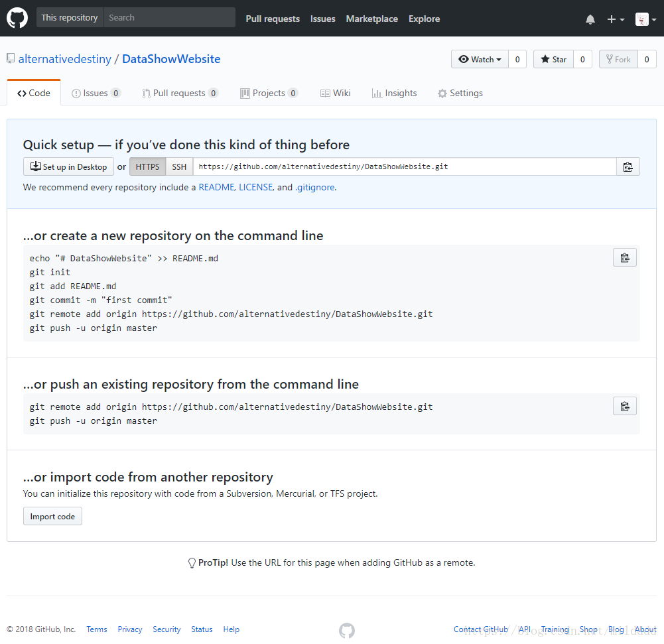This screenshot has height=644, width=664.
Task: Click 'git add README.md' command text
Action: point(73,287)
